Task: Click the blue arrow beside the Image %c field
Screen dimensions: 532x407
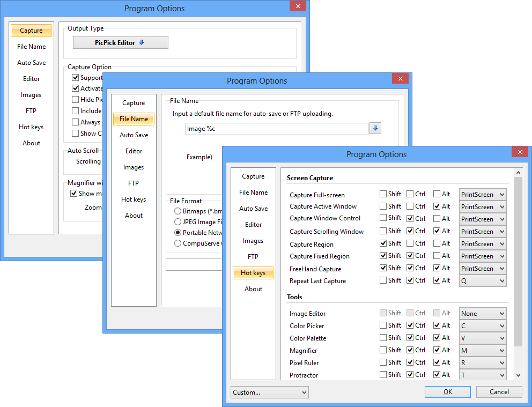Action: pyautogui.click(x=375, y=129)
